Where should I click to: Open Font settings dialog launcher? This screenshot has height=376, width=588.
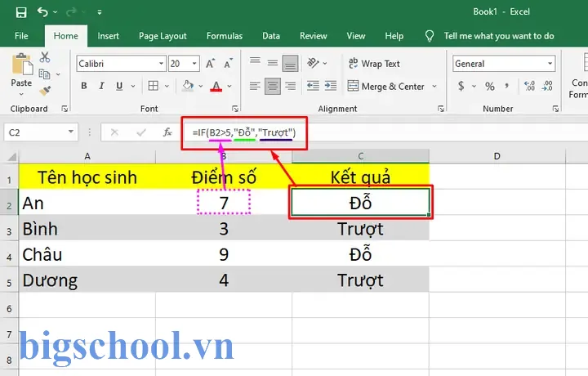click(235, 109)
